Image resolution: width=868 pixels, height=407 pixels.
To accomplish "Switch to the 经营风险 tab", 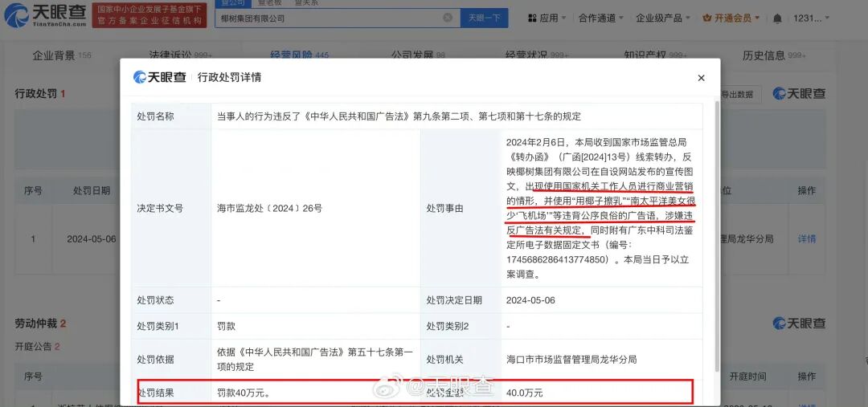I will pos(300,55).
